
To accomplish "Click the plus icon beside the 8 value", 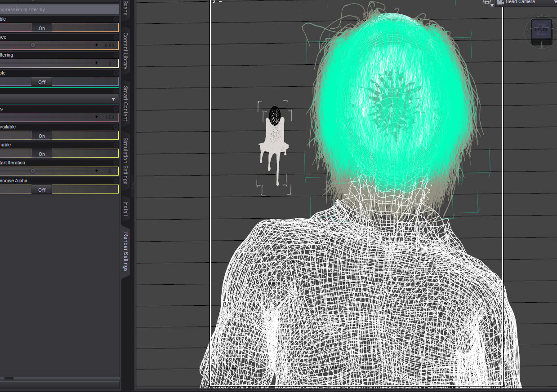I will point(96,171).
